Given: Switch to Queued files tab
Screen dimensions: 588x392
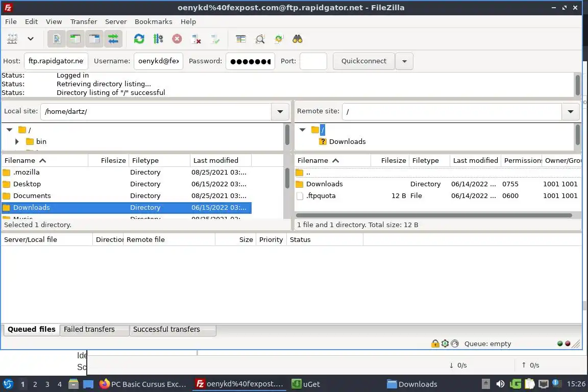Looking at the screenshot, I should (32, 329).
